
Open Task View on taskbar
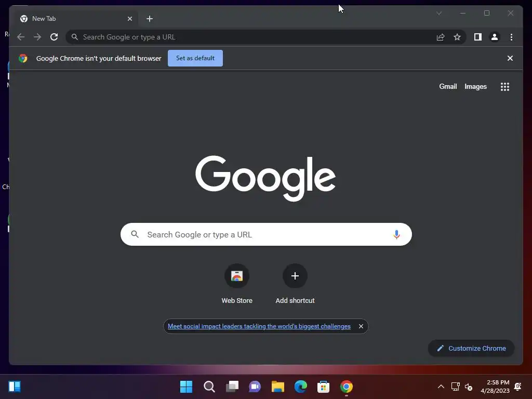[232, 387]
